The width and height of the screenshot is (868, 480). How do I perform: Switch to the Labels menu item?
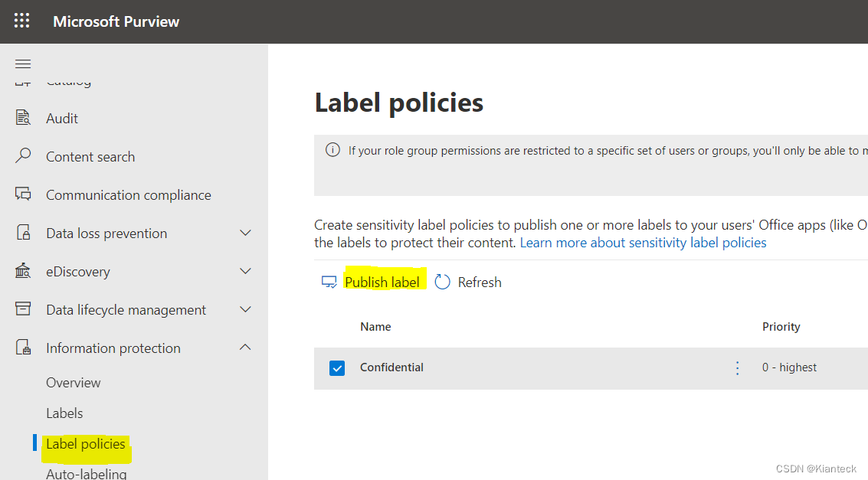(x=64, y=413)
